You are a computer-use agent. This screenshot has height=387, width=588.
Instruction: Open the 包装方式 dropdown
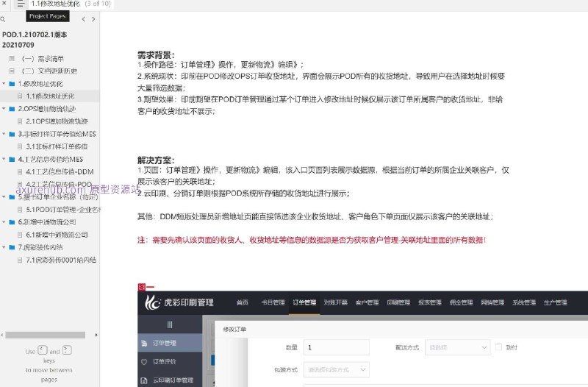point(337,370)
